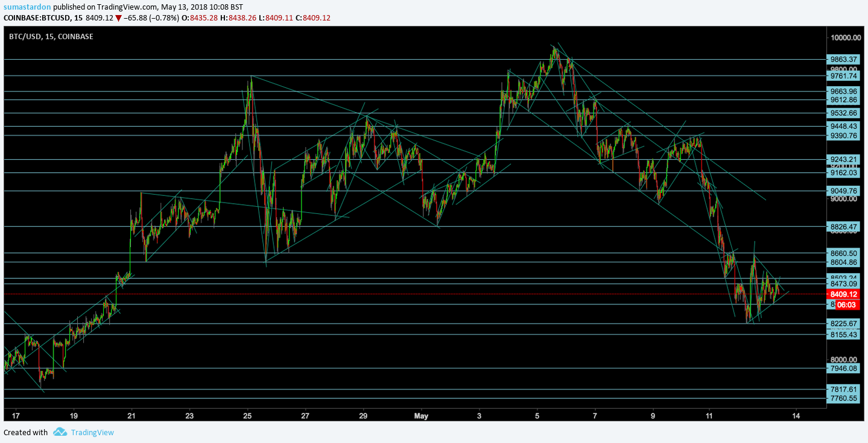Click the 06:03 bar countdown label
Image resolution: width=868 pixels, height=443 pixels.
click(847, 305)
